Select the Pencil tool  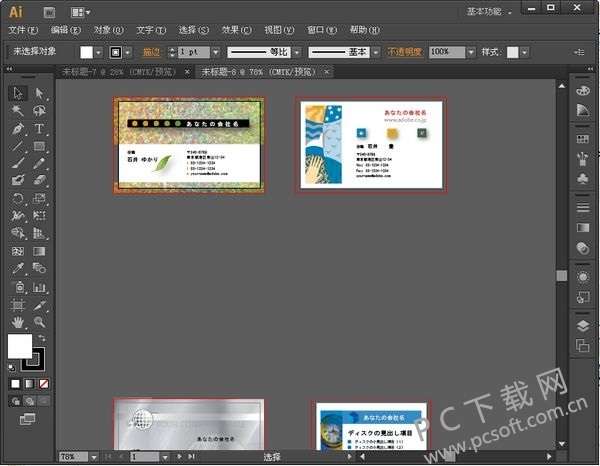pyautogui.click(x=39, y=163)
